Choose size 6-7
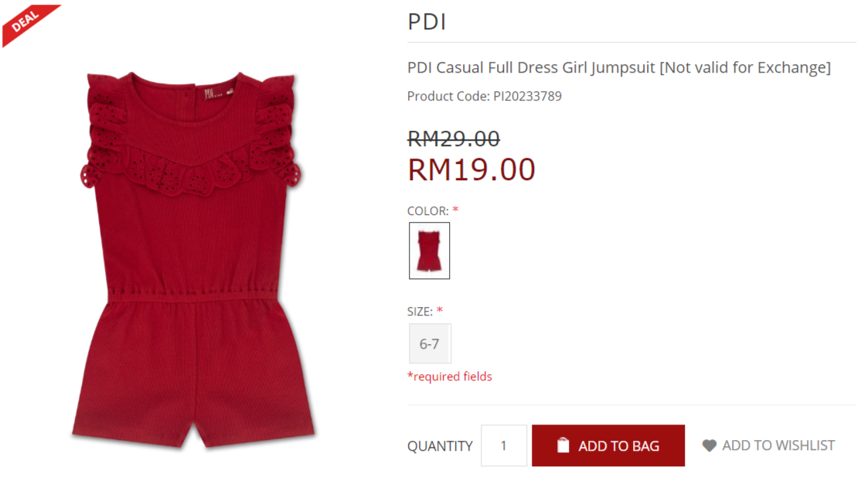This screenshot has height=481, width=868. [x=430, y=343]
